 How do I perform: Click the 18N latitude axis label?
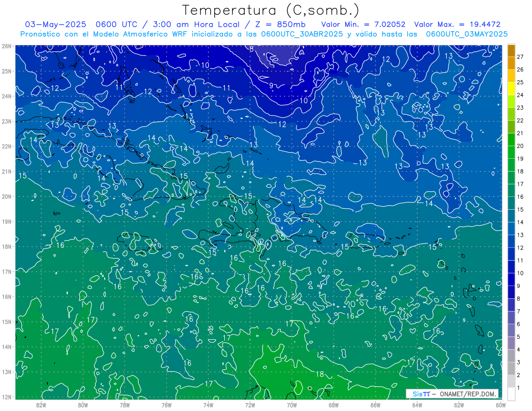pos(6,247)
